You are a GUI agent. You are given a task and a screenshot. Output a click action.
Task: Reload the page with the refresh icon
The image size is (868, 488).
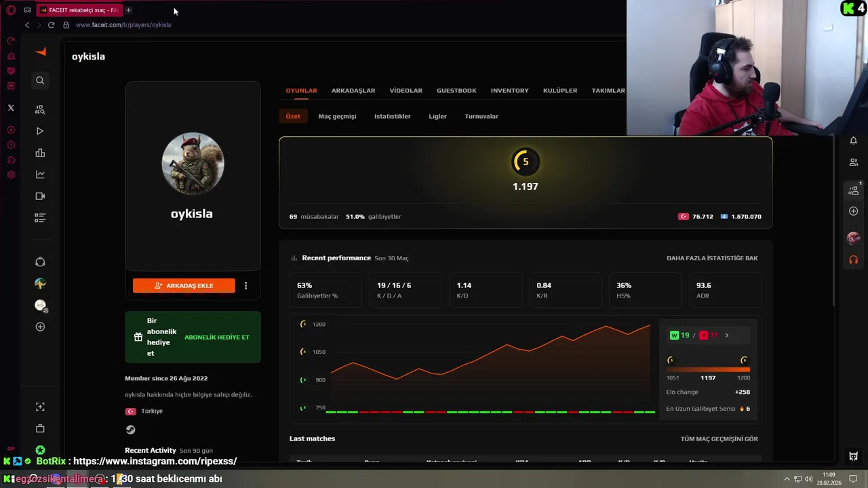(x=51, y=25)
